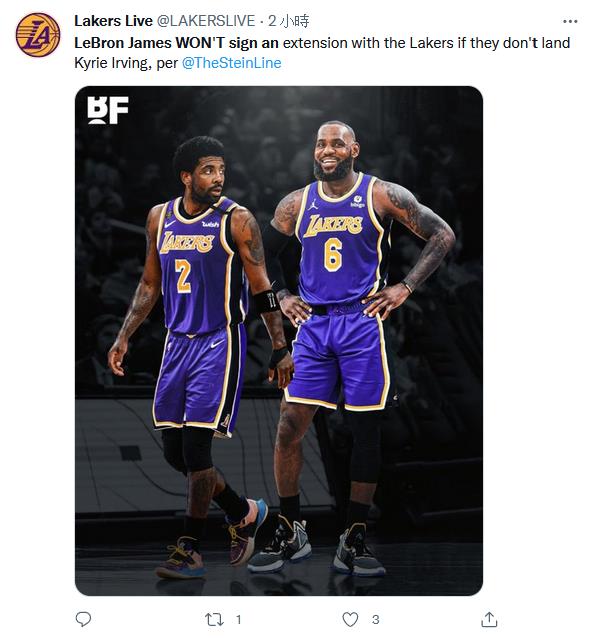Open the three-dots more options menu
The width and height of the screenshot is (593, 639).
point(570,21)
